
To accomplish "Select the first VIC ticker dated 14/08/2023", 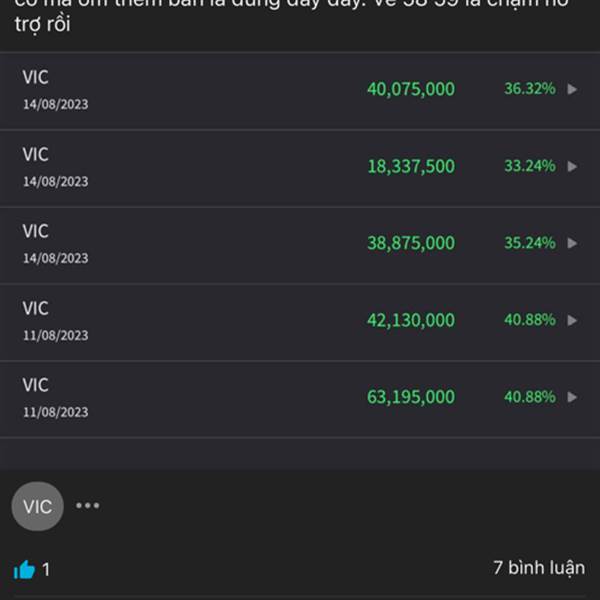I will (x=36, y=77).
